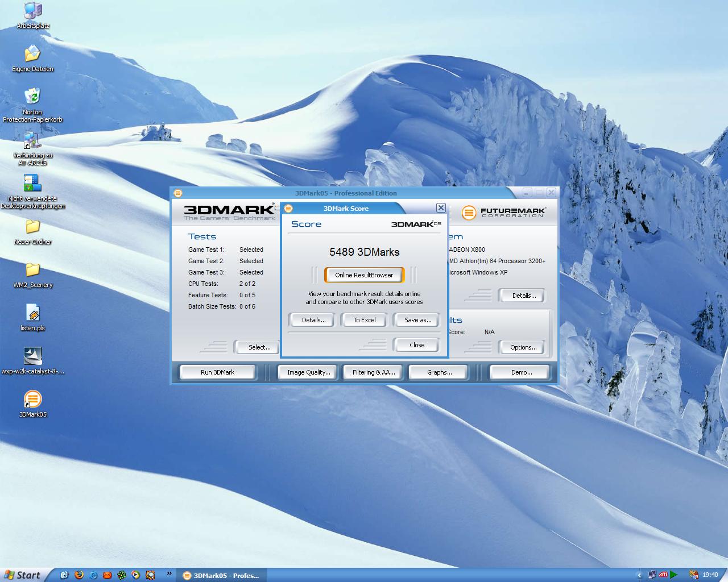
Task: Click the Game Test 3 row label
Action: point(206,272)
